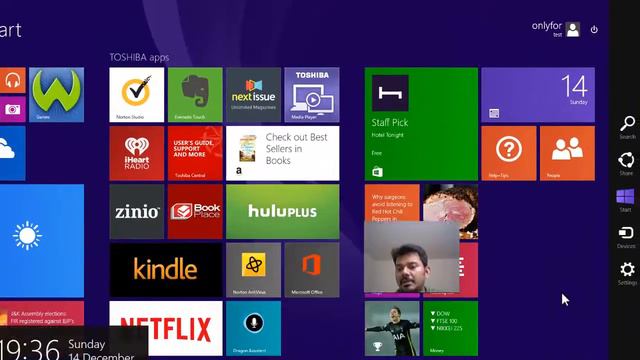This screenshot has width=640, height=360.
Task: Open Amazon Best Sellers in Books tile
Action: click(x=282, y=153)
